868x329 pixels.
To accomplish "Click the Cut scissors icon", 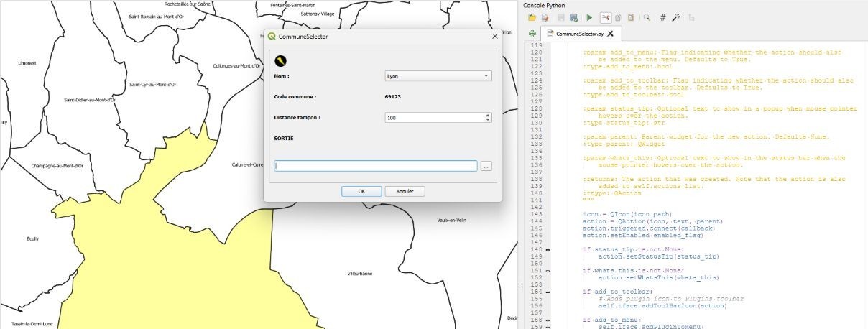I will coord(605,17).
